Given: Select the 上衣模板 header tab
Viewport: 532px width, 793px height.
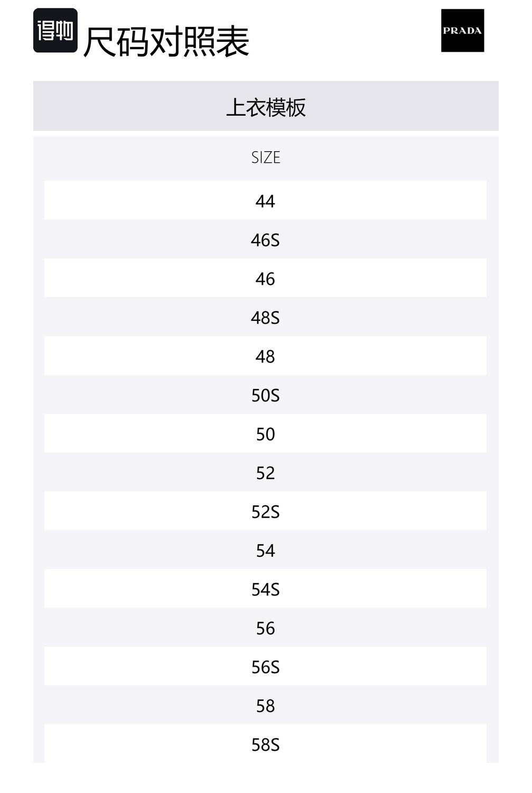Looking at the screenshot, I should 266,107.
